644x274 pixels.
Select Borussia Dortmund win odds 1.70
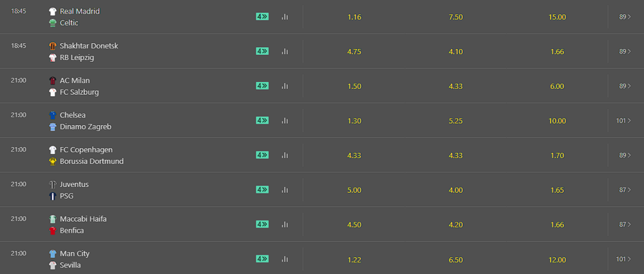tap(557, 155)
